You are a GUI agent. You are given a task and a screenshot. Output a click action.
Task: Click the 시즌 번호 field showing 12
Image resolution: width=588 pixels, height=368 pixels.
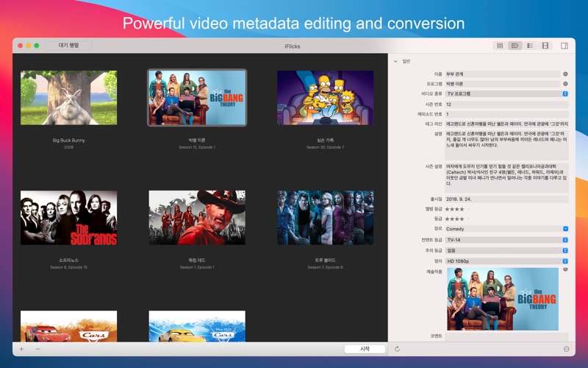point(506,105)
